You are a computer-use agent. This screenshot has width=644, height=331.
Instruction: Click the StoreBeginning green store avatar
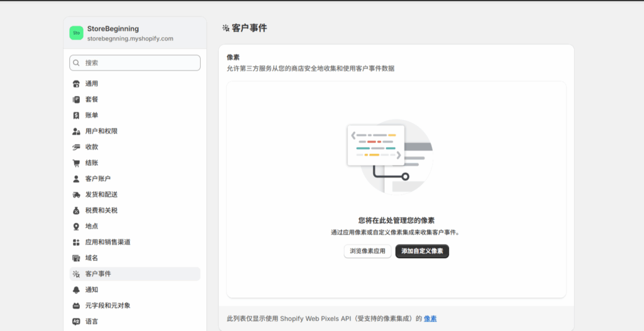click(x=76, y=33)
